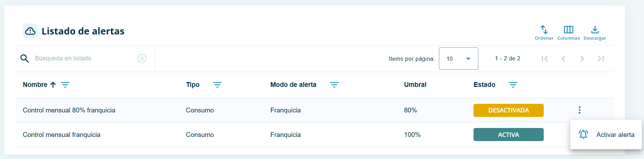
Task: Jump to the last page
Action: coord(601,59)
